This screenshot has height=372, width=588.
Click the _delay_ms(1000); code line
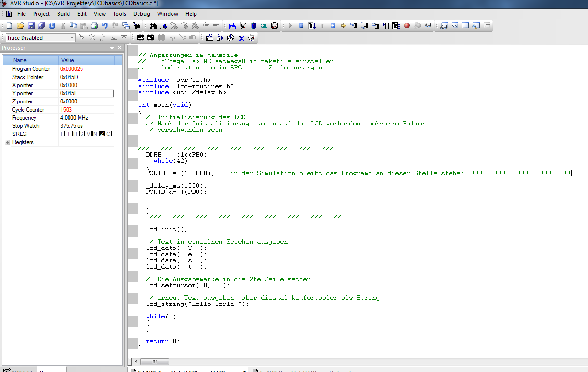[177, 186]
